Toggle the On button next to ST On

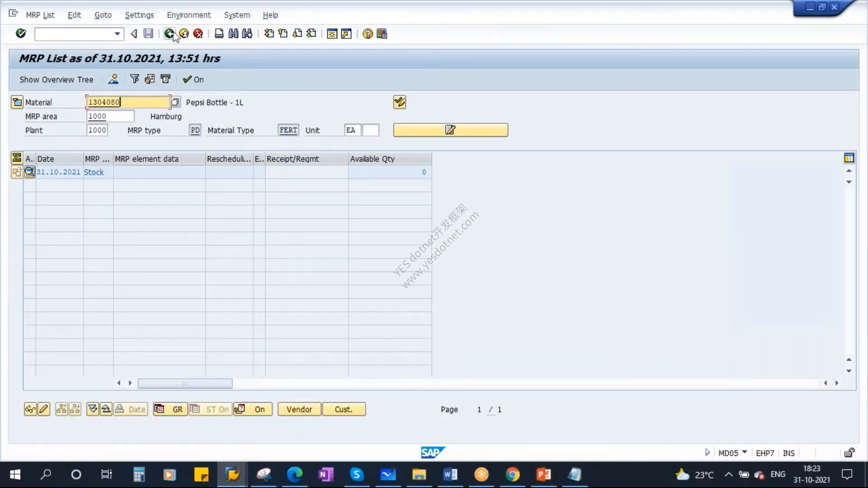pyautogui.click(x=253, y=409)
